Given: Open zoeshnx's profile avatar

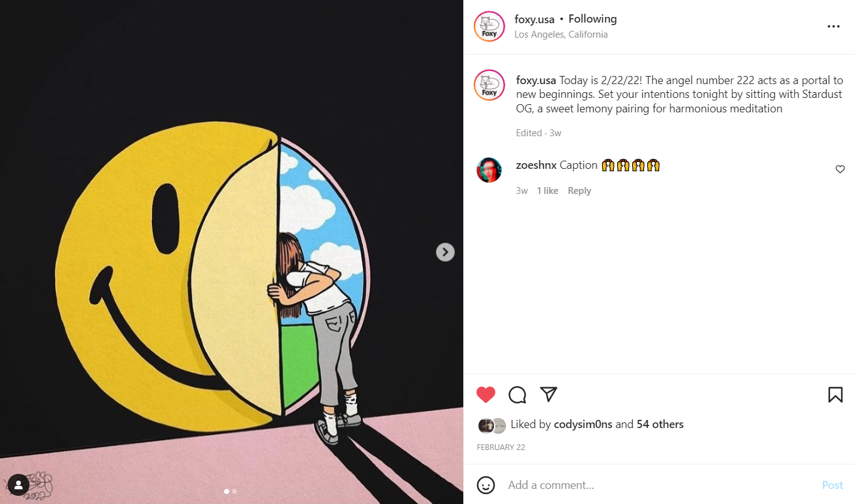Looking at the screenshot, I should point(489,170).
